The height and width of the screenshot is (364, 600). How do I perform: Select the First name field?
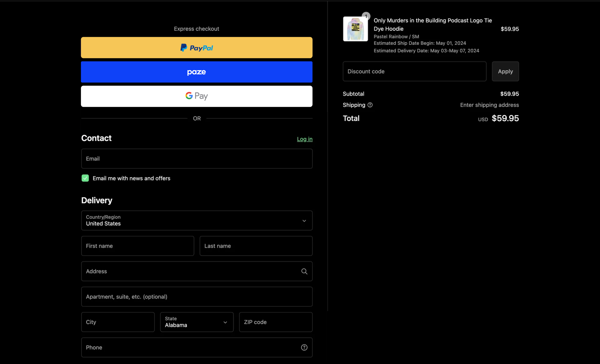(x=137, y=246)
